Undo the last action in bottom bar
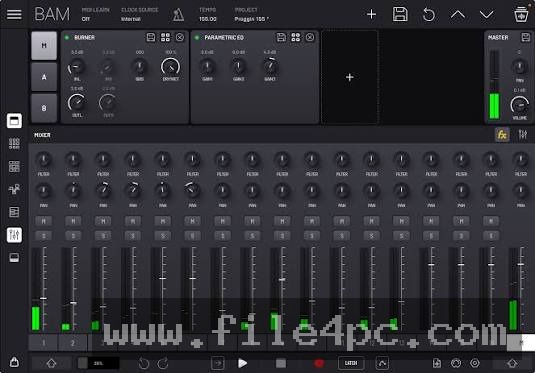 click(144, 363)
